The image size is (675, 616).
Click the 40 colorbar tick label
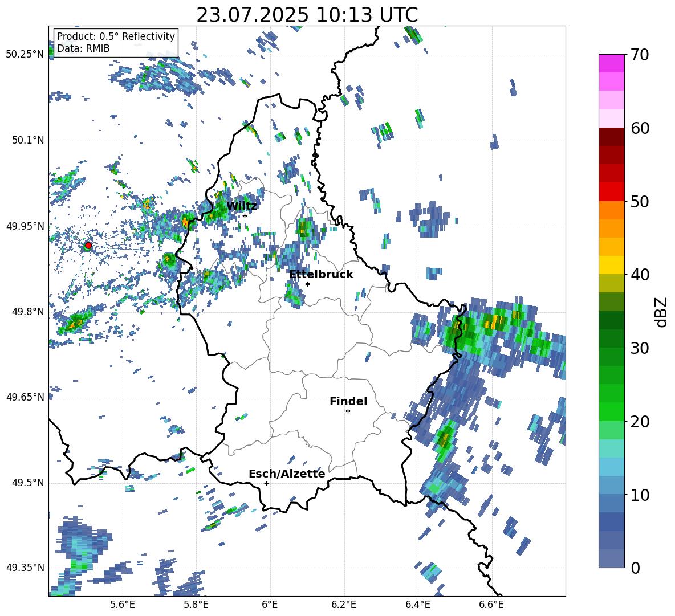click(640, 275)
